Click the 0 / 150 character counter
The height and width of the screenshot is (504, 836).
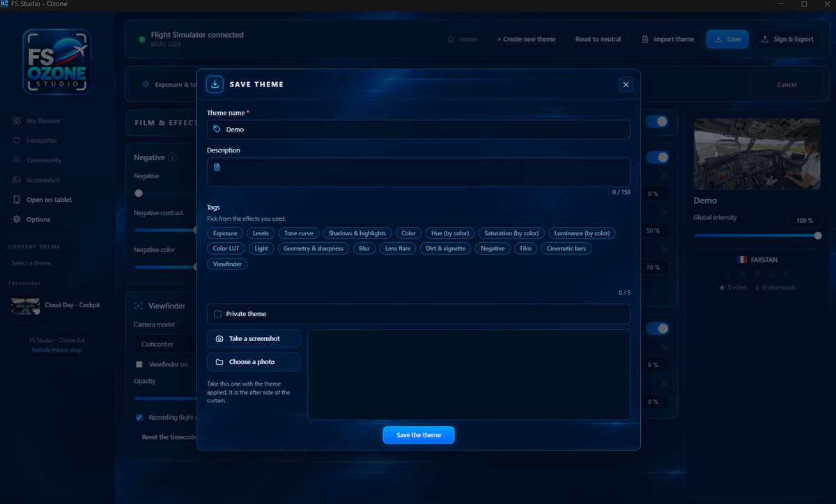click(x=621, y=192)
